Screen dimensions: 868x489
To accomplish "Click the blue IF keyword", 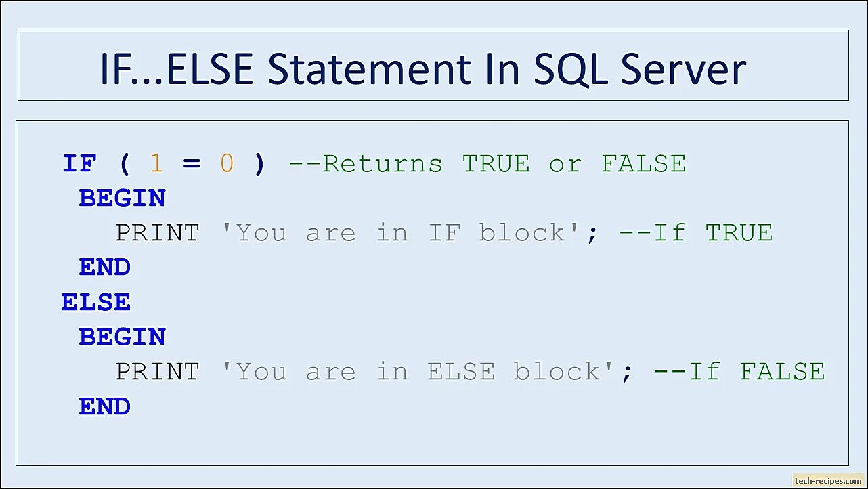I will click(x=80, y=164).
